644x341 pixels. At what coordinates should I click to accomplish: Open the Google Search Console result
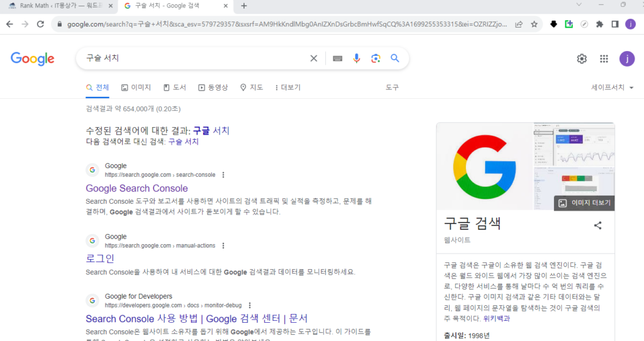pyautogui.click(x=136, y=188)
